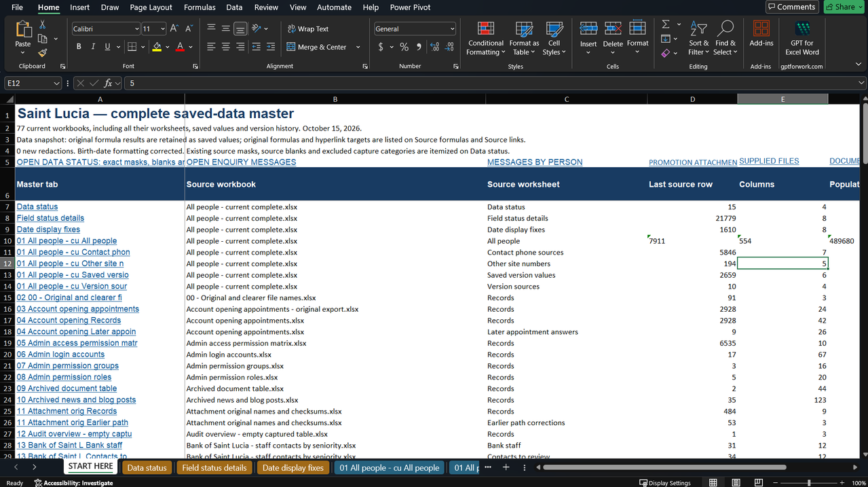Open the General number format dropdown

(452, 29)
